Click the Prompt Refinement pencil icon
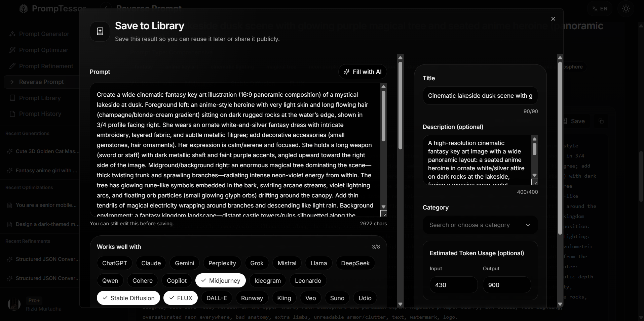Viewport: 644px width, 321px height. point(12,66)
